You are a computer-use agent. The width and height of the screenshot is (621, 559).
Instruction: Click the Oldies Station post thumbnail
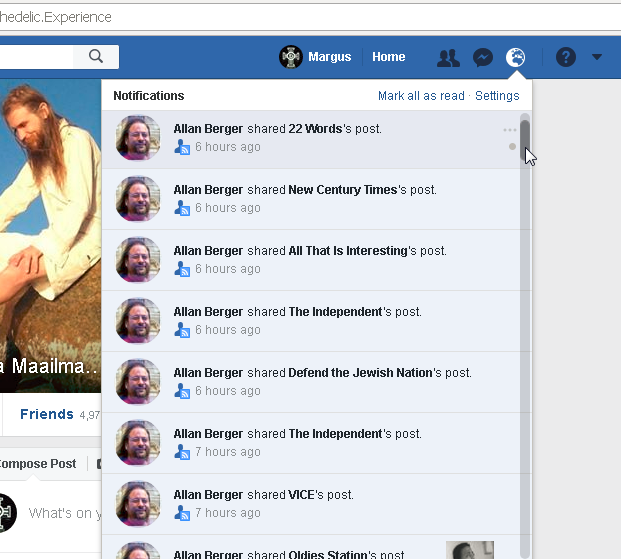pyautogui.click(x=470, y=550)
